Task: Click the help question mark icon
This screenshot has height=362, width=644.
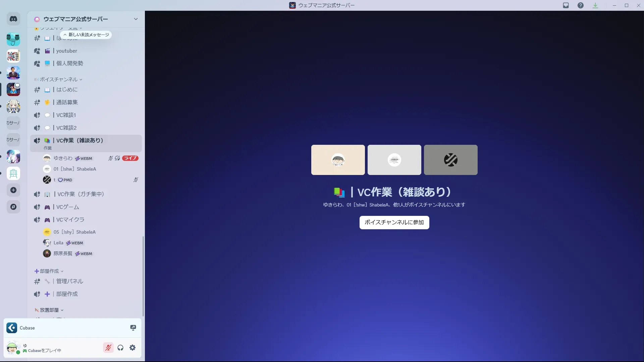Action: click(x=581, y=5)
